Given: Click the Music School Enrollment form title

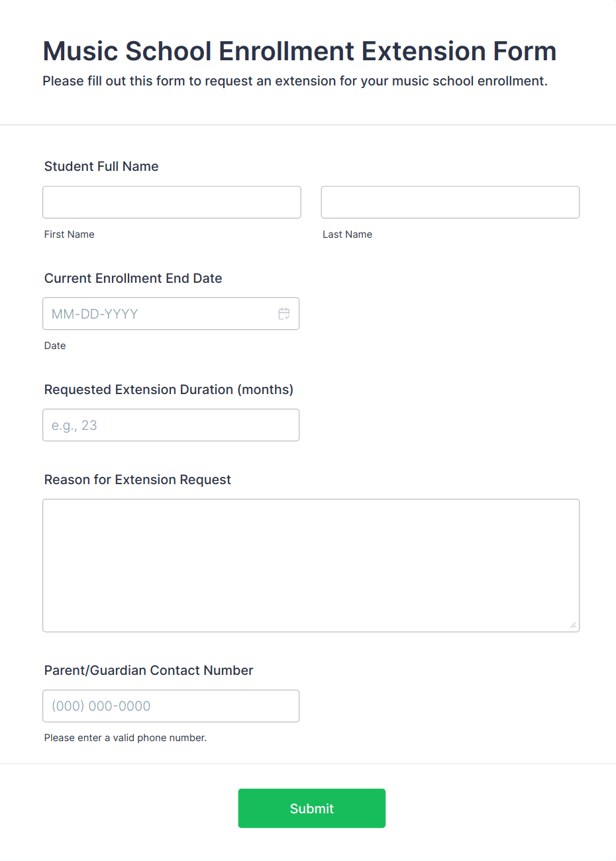Looking at the screenshot, I should click(x=299, y=51).
